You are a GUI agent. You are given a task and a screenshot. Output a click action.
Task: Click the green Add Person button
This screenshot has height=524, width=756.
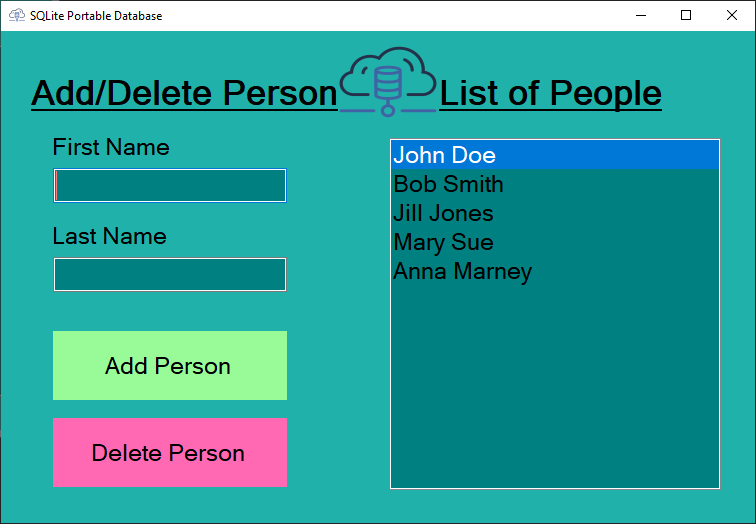coord(170,365)
